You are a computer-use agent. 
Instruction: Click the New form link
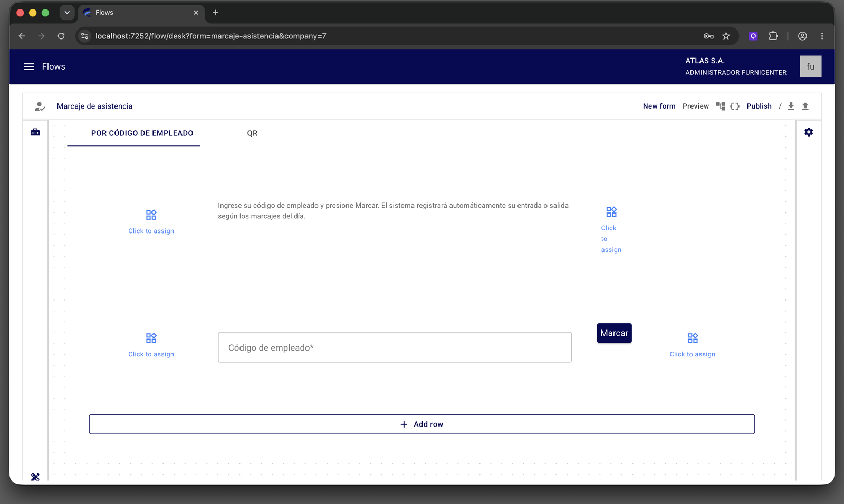point(659,106)
